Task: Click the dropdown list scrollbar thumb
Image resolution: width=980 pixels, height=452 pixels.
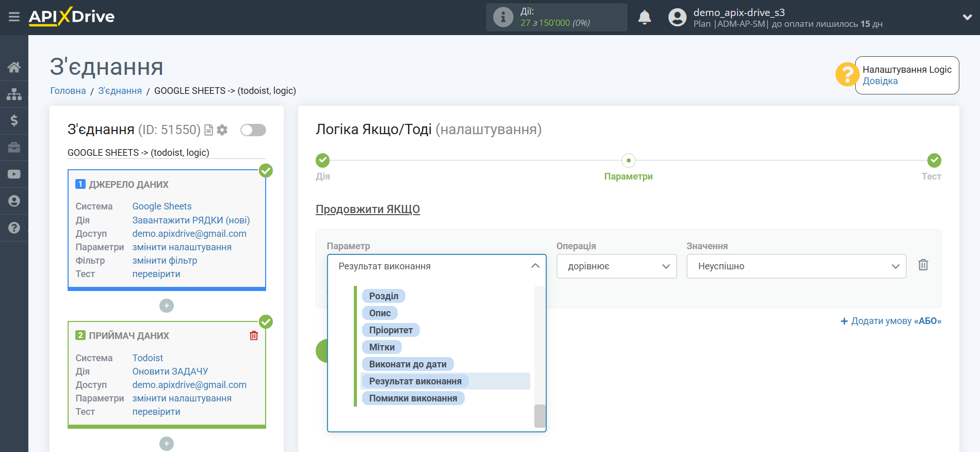Action: pos(540,416)
